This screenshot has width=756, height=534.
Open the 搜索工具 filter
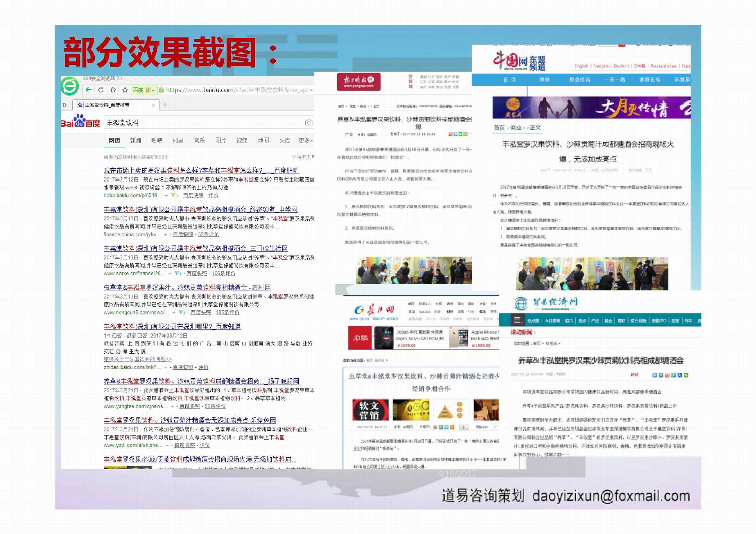tap(303, 157)
